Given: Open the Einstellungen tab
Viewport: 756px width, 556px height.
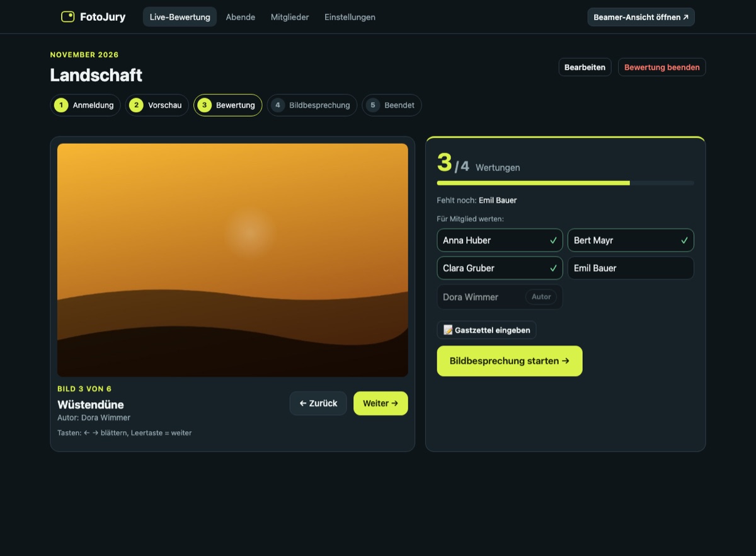Looking at the screenshot, I should tap(350, 17).
